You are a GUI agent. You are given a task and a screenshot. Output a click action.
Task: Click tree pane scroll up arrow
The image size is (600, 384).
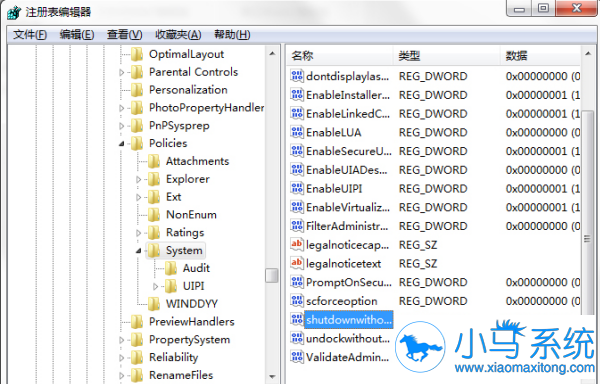[272, 54]
